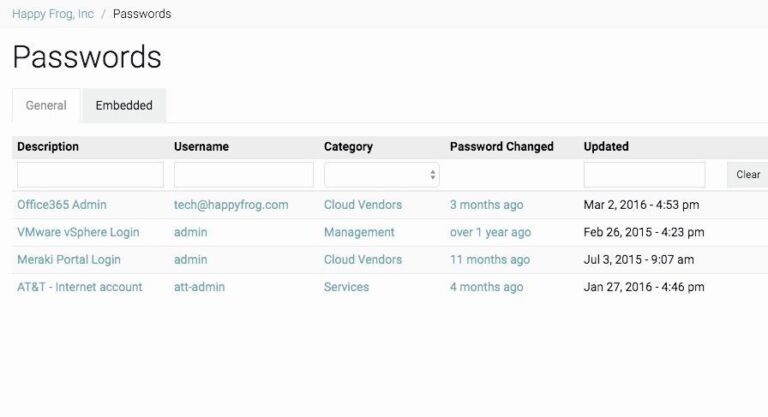Click the Updated filter text box
Viewport: 768px width, 417px height.
click(644, 175)
